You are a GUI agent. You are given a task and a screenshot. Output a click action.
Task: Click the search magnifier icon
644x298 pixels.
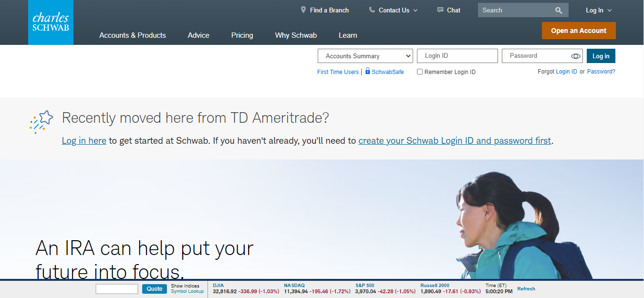pos(559,10)
